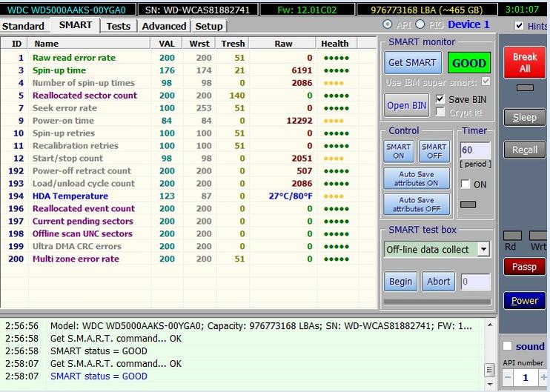550x392 pixels.
Task: Enable the Timer ON checkbox
Action: pyautogui.click(x=465, y=185)
